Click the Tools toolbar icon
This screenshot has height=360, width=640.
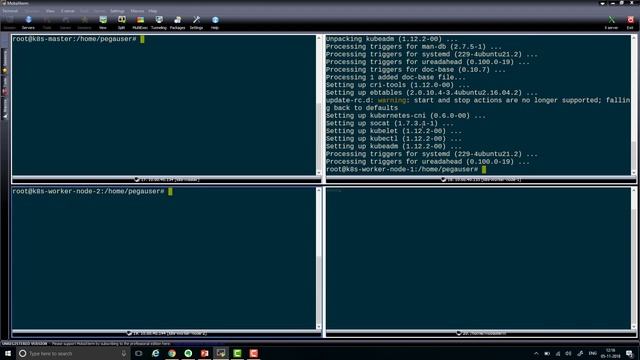(x=47, y=23)
